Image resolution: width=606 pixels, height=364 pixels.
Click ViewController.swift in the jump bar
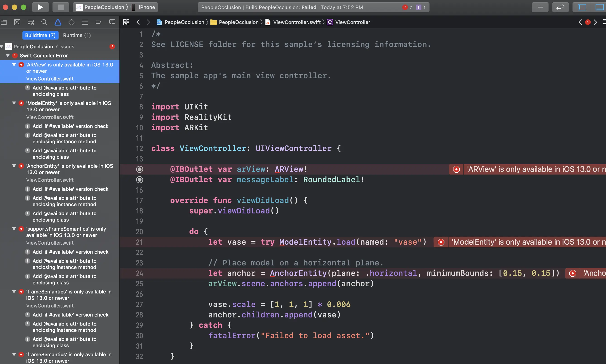pyautogui.click(x=296, y=22)
